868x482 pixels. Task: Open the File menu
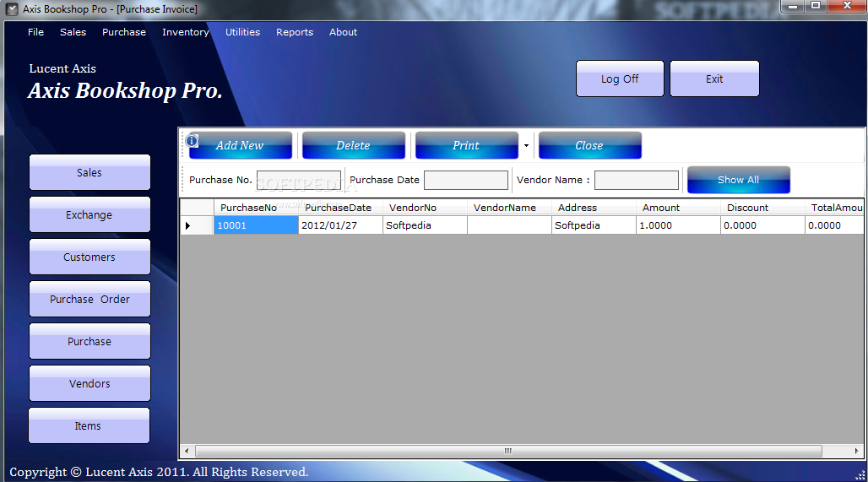(x=35, y=32)
